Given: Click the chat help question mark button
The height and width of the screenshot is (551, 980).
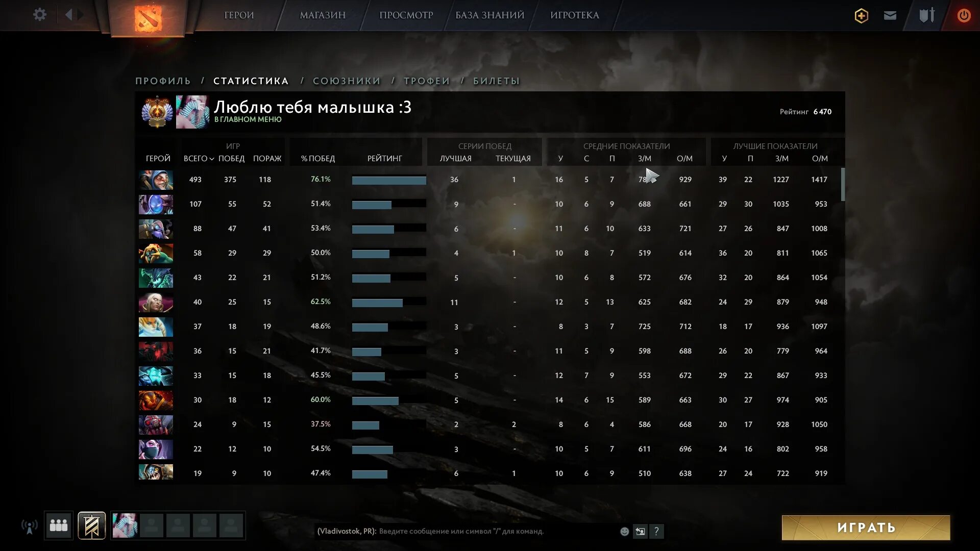Looking at the screenshot, I should pos(656,532).
